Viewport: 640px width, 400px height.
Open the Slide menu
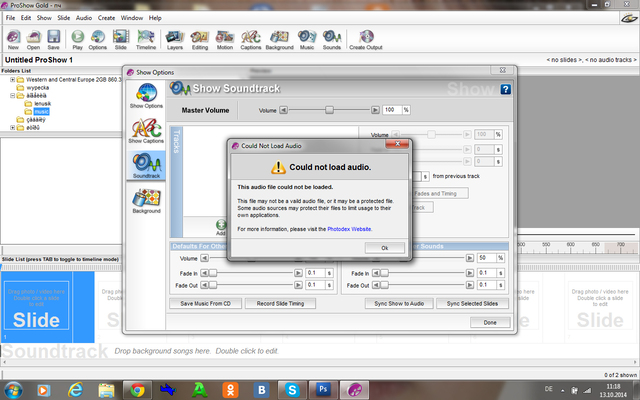63,18
